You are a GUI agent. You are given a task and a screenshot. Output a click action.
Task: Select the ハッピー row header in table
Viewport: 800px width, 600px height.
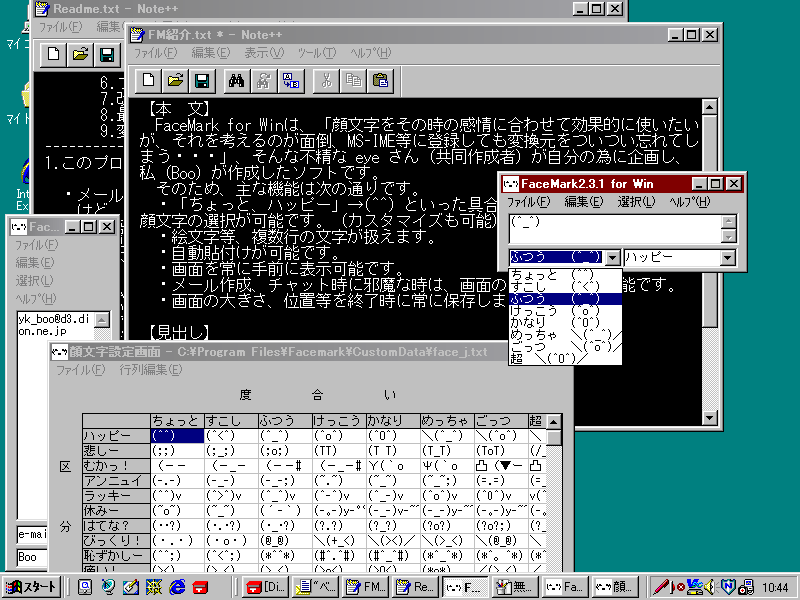pos(116,436)
